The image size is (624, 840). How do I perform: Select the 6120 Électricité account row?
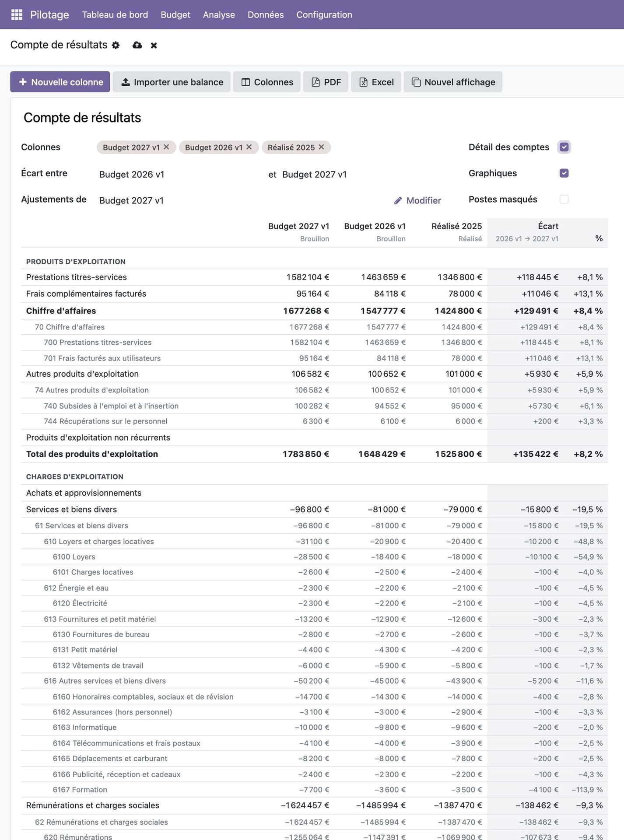point(314,603)
